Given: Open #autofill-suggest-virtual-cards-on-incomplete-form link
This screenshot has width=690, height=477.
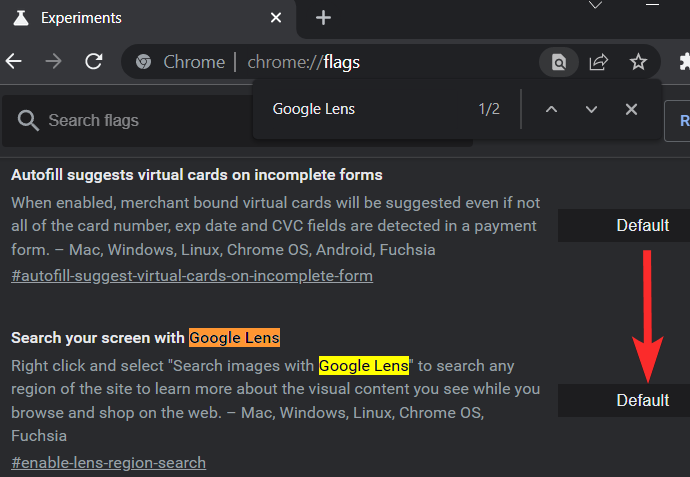Looking at the screenshot, I should (191, 275).
